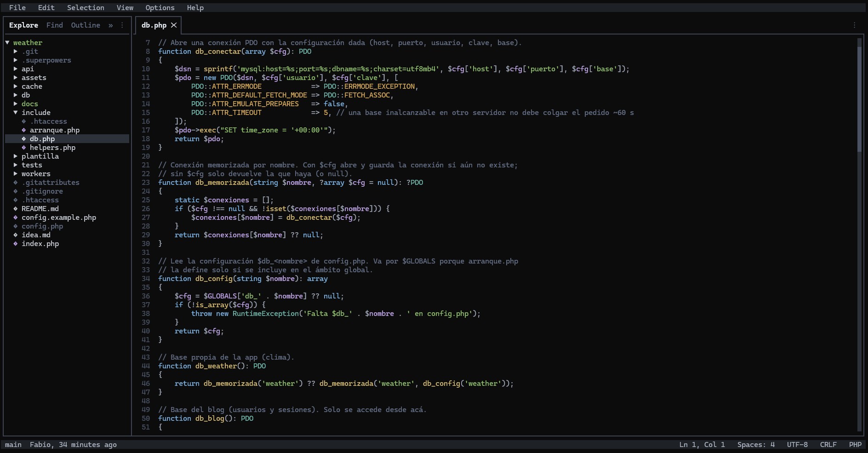Select .gitattributes in the explorer tree

[51, 183]
